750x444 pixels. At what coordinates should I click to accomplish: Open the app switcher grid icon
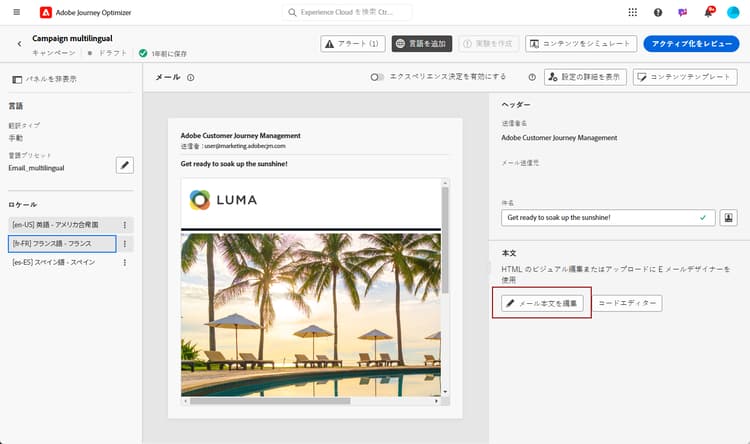coord(632,12)
